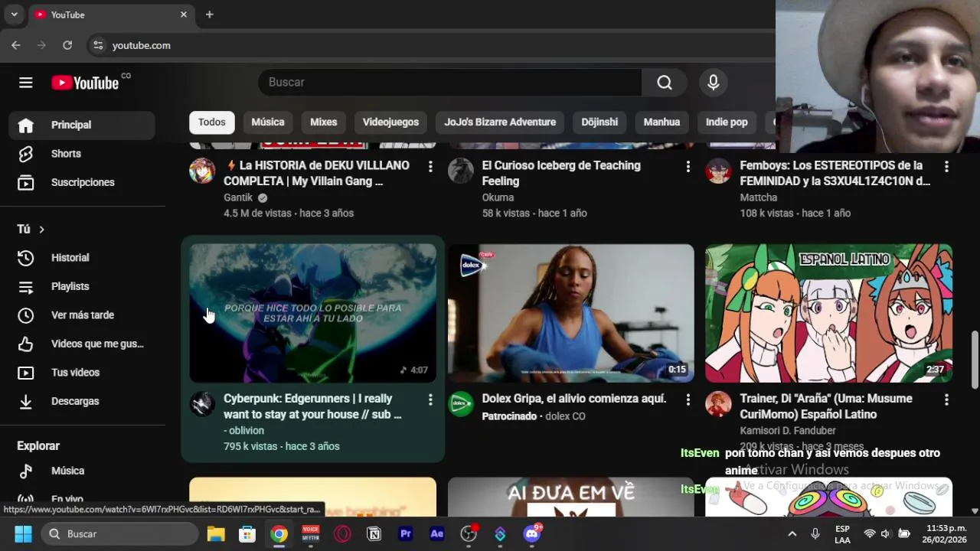Start voice search with microphone icon

pos(714,83)
